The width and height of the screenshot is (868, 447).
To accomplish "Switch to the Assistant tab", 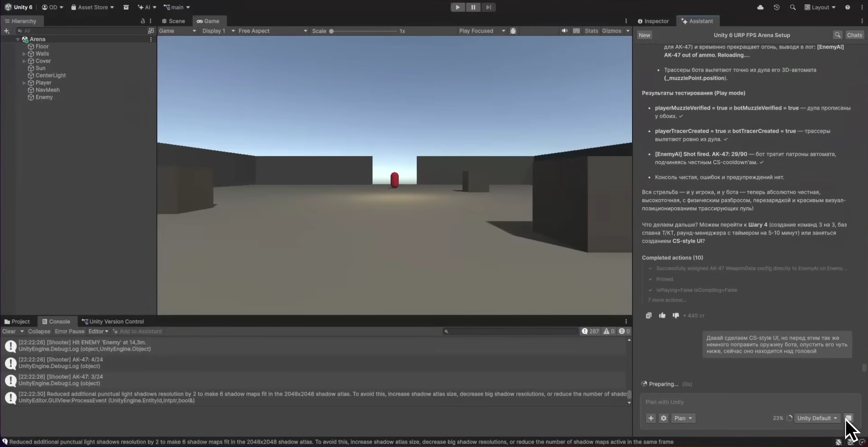I will click(x=697, y=21).
